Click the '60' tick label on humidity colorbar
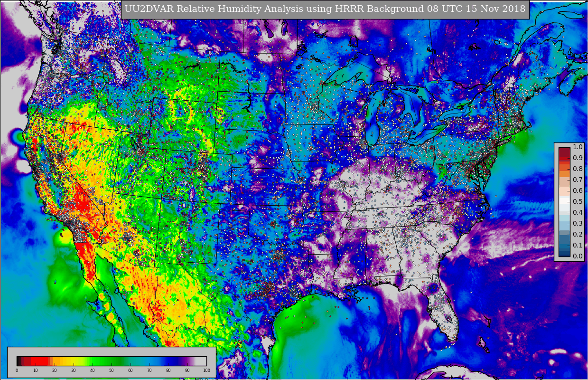 [131, 370]
